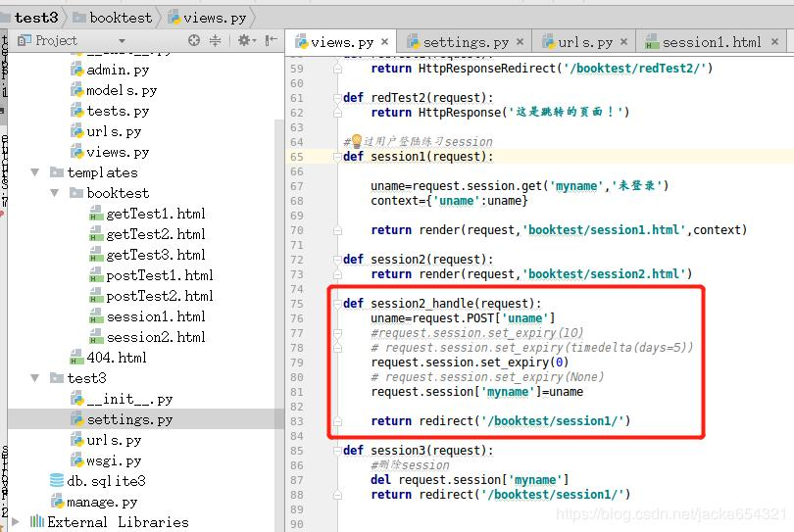This screenshot has width=794, height=532.
Task: Switch to the urls.py editor tab
Action: 584,42
